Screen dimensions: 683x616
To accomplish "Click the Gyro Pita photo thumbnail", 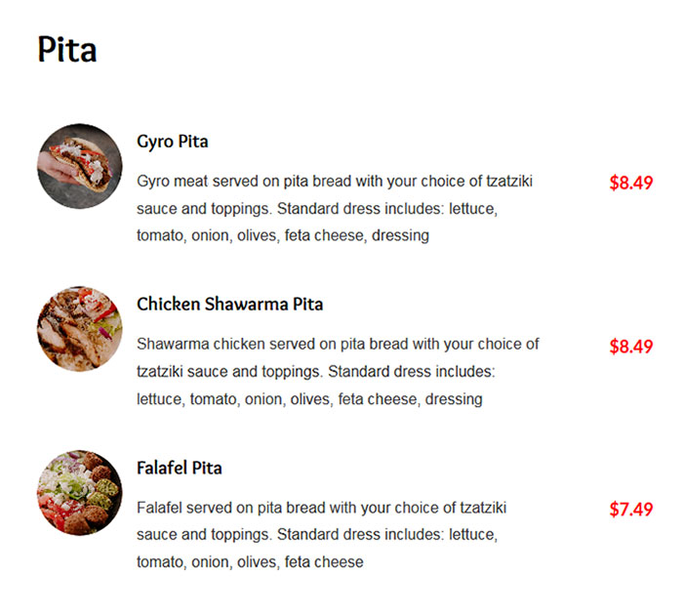I will [x=80, y=166].
